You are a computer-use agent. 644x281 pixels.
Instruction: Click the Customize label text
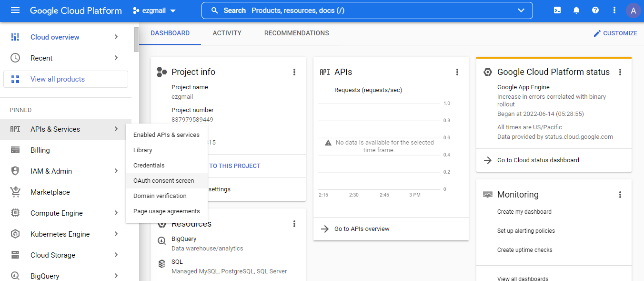click(620, 33)
